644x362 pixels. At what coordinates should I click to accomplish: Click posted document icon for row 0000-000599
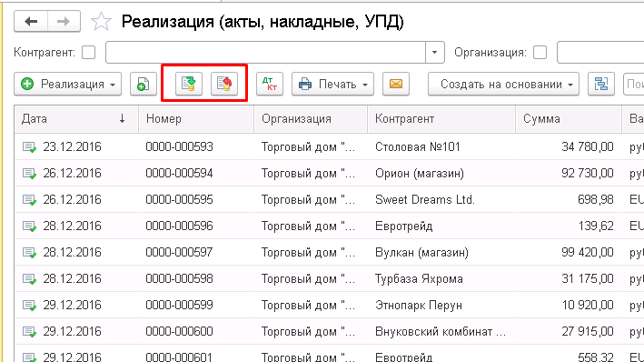pos(29,305)
